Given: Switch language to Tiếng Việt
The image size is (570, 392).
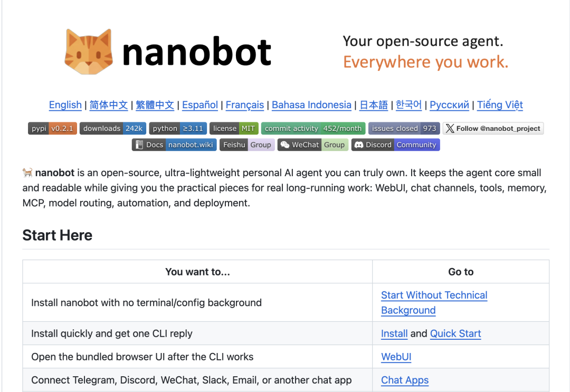Looking at the screenshot, I should pos(500,105).
